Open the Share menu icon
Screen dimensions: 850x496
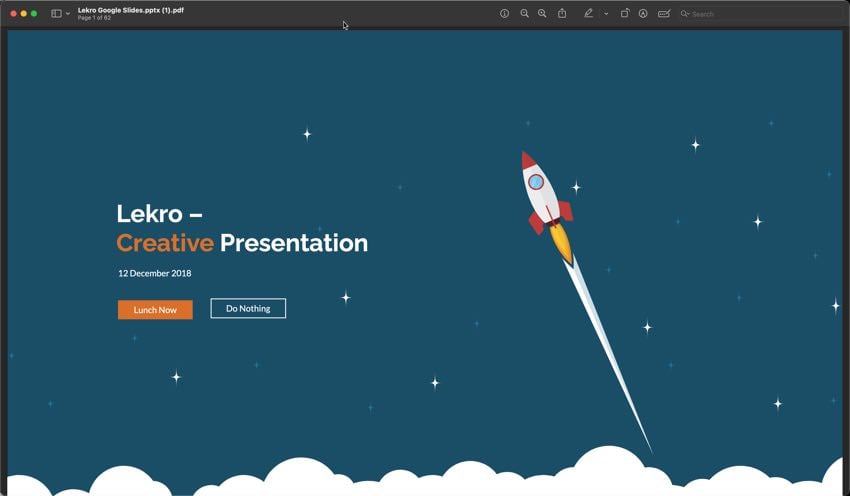tap(562, 14)
